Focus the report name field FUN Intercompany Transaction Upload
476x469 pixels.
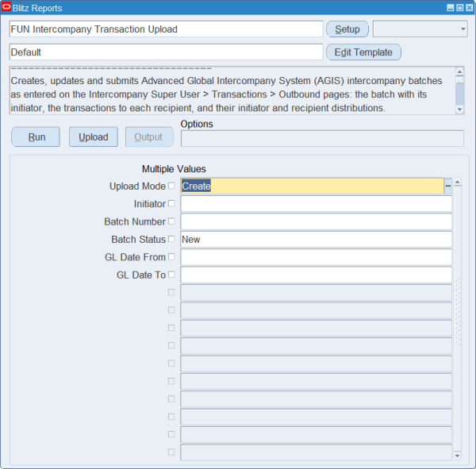pos(166,29)
